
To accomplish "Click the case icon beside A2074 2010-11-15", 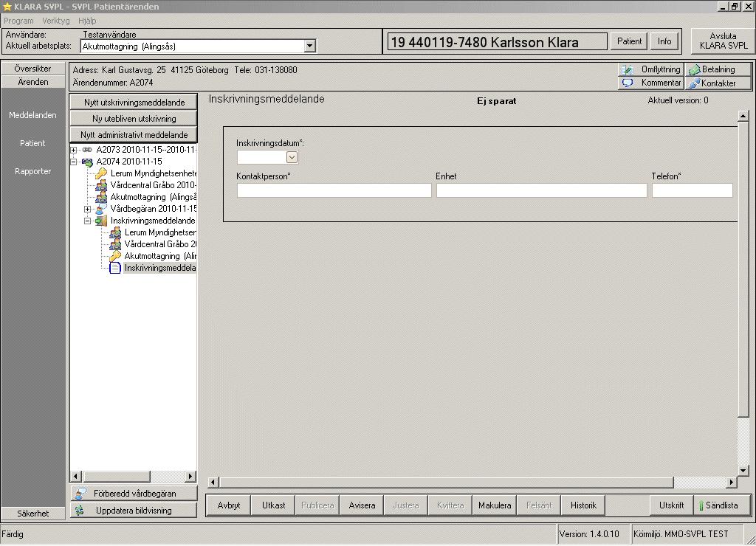I will (x=87, y=162).
